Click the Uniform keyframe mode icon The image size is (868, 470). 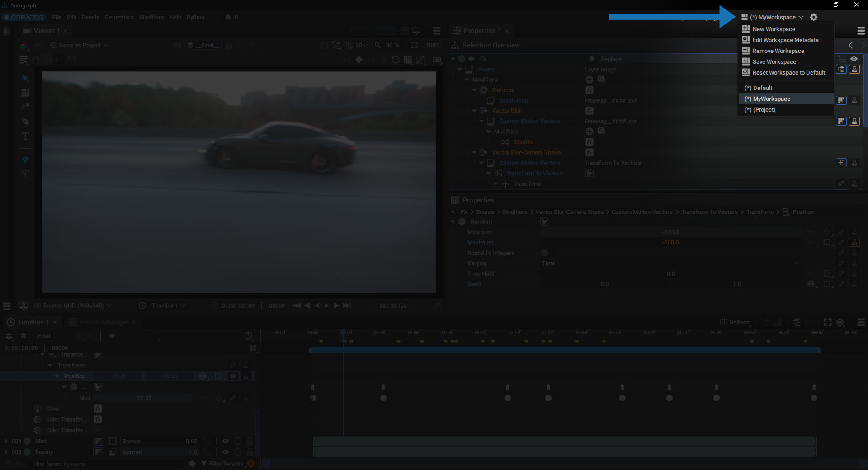pos(723,322)
